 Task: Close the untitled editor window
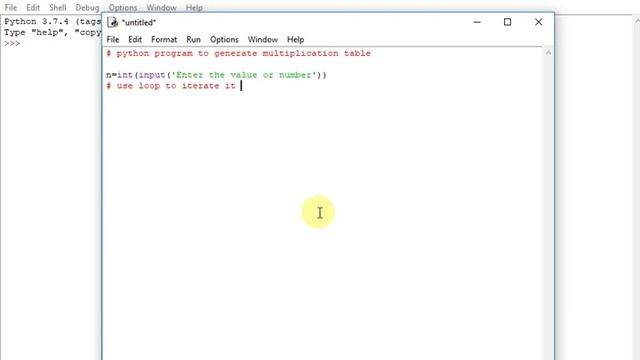point(538,22)
